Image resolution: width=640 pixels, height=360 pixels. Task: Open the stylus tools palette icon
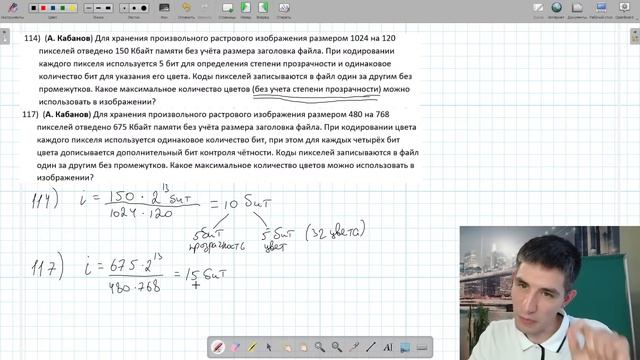coord(13,8)
